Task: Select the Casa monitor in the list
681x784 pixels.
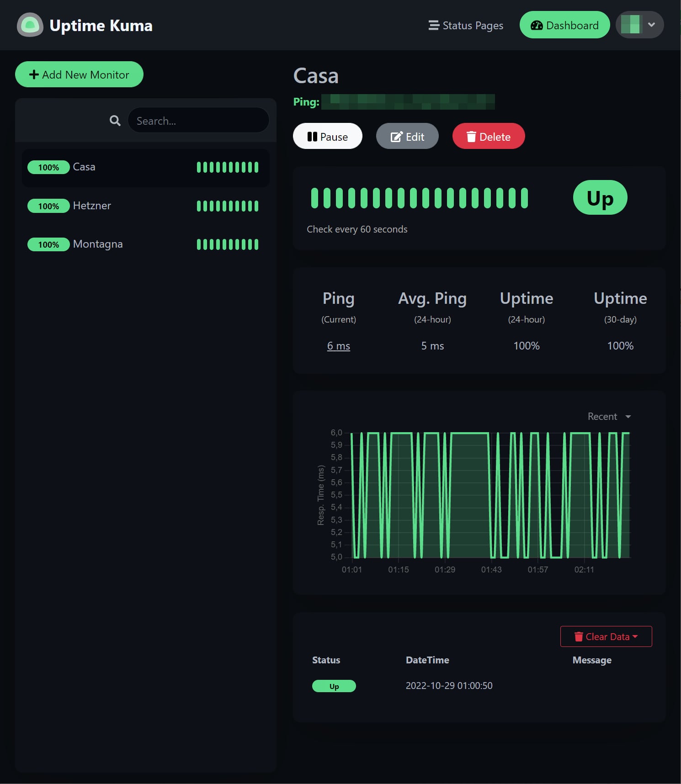Action: coord(145,167)
